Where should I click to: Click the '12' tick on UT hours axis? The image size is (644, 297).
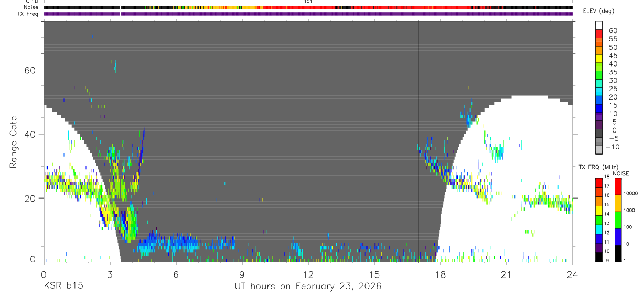[308, 274]
